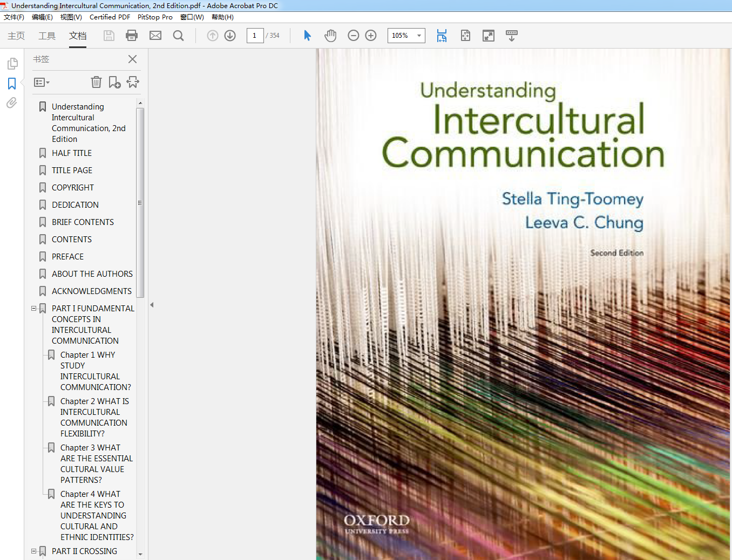Add a new bookmark icon
The width and height of the screenshot is (732, 560).
(114, 82)
